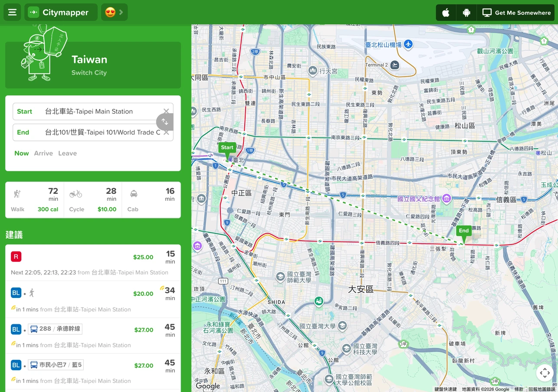Edit the End field Taipei 101

coord(93,132)
